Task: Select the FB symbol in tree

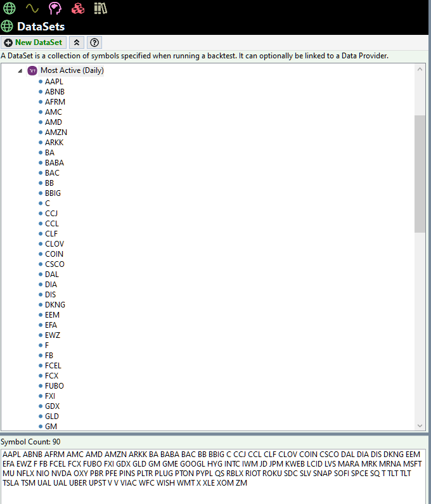Action: (x=49, y=355)
